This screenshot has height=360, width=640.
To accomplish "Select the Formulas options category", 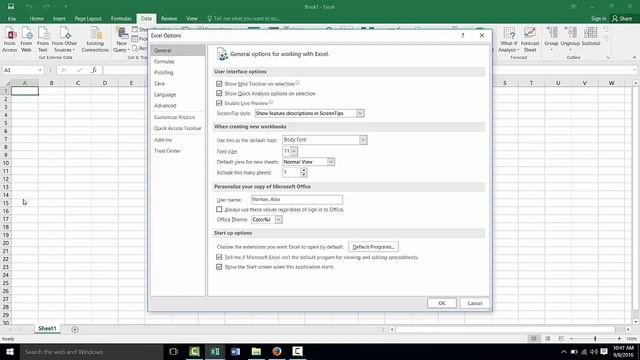I will coord(164,62).
